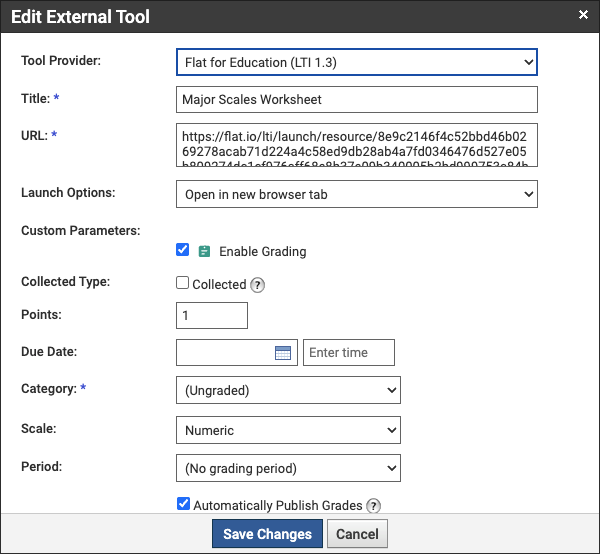Click the Enable Grading label text

click(x=262, y=252)
